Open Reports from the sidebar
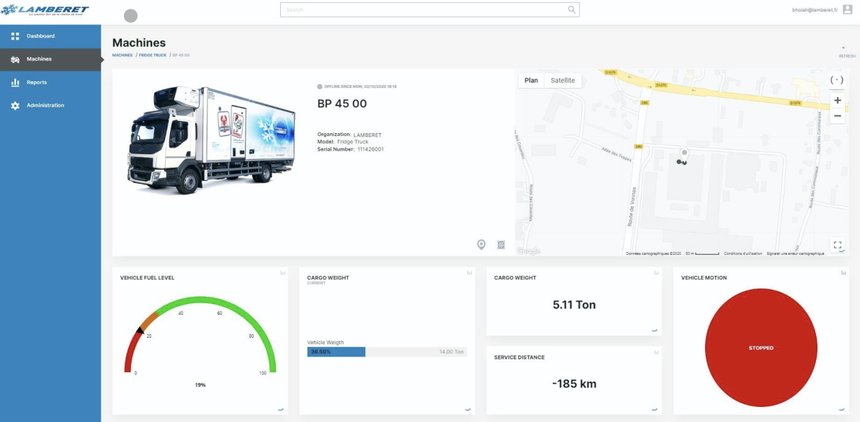The image size is (860, 422). [x=36, y=82]
